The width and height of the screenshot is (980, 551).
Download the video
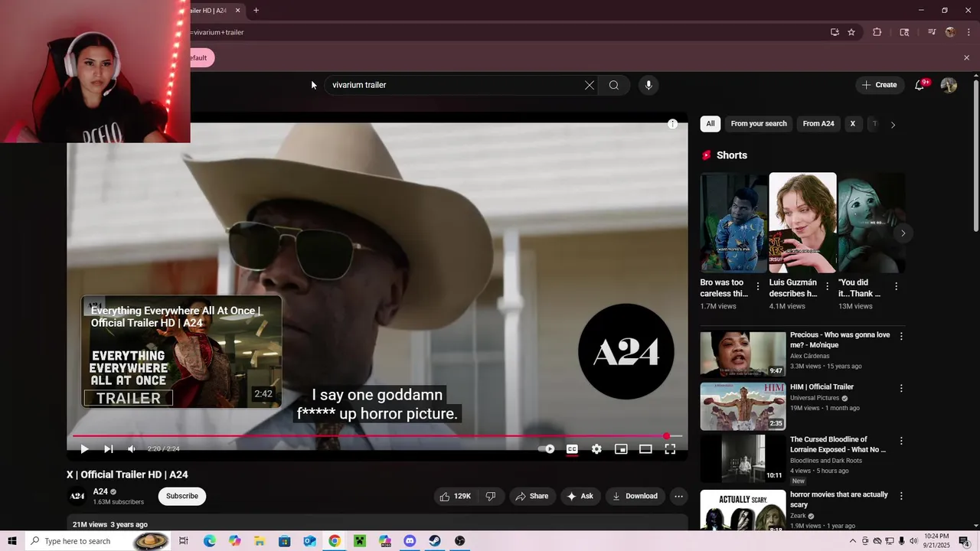point(635,496)
